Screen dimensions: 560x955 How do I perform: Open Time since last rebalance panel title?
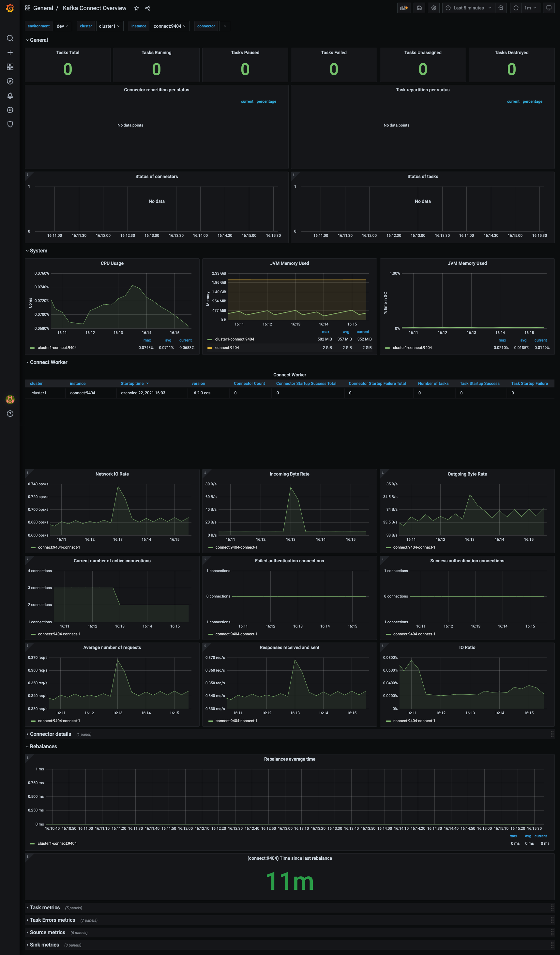[290, 858]
